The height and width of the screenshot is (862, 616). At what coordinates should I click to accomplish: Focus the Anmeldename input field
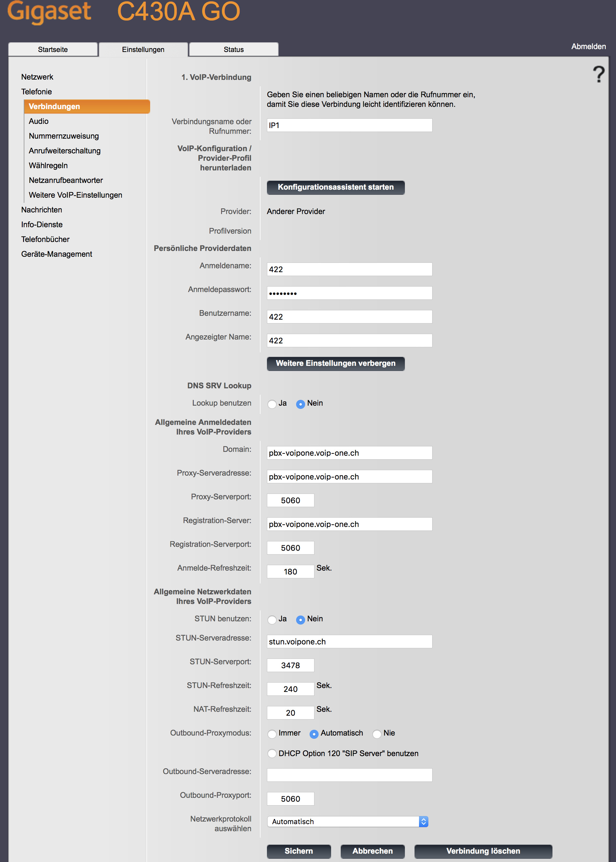(349, 269)
